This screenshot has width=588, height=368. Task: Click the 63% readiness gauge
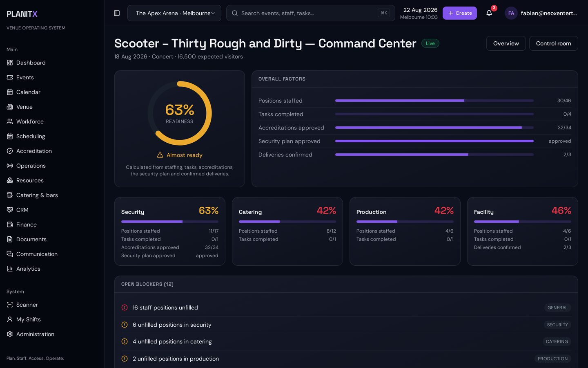180,113
